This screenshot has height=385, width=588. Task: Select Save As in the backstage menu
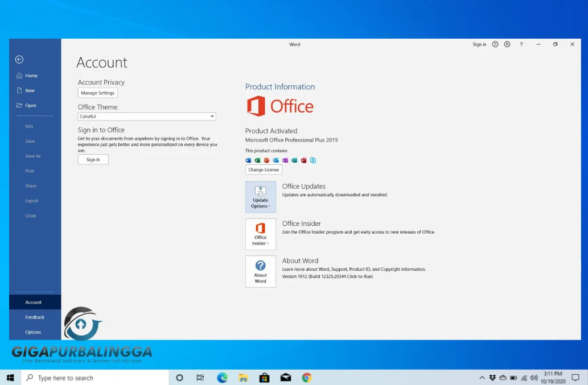pyautogui.click(x=33, y=156)
